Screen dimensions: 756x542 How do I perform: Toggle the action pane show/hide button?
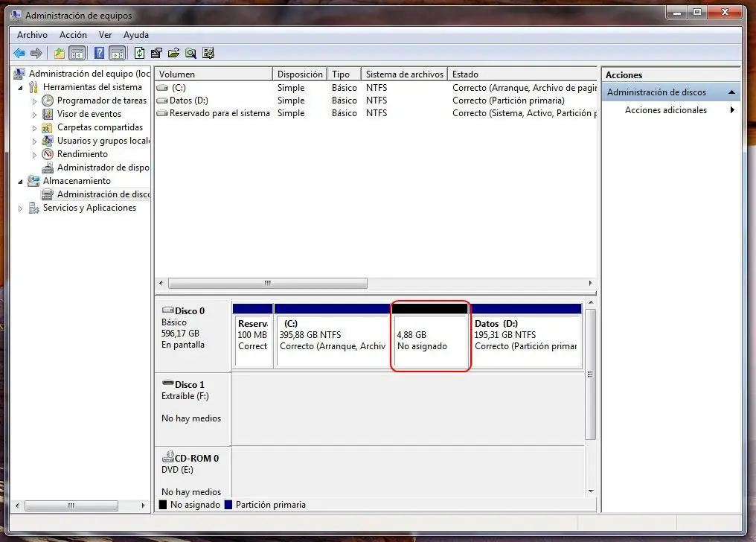tap(117, 53)
